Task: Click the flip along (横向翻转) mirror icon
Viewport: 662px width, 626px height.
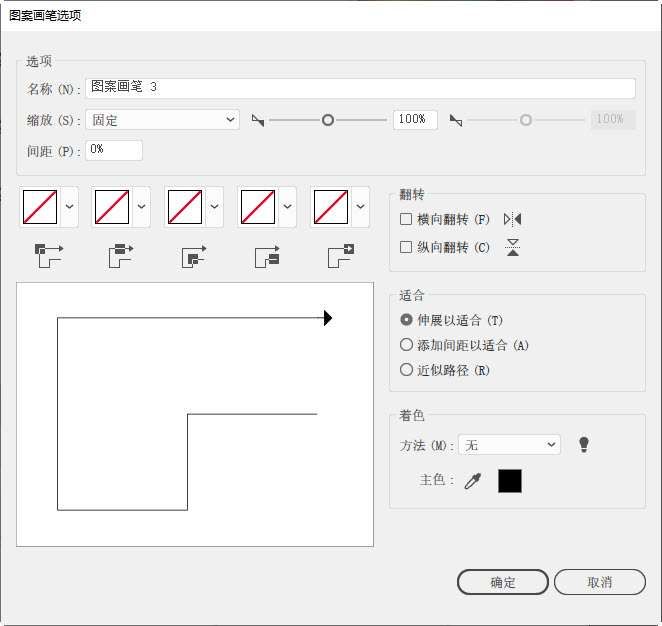Action: point(513,220)
